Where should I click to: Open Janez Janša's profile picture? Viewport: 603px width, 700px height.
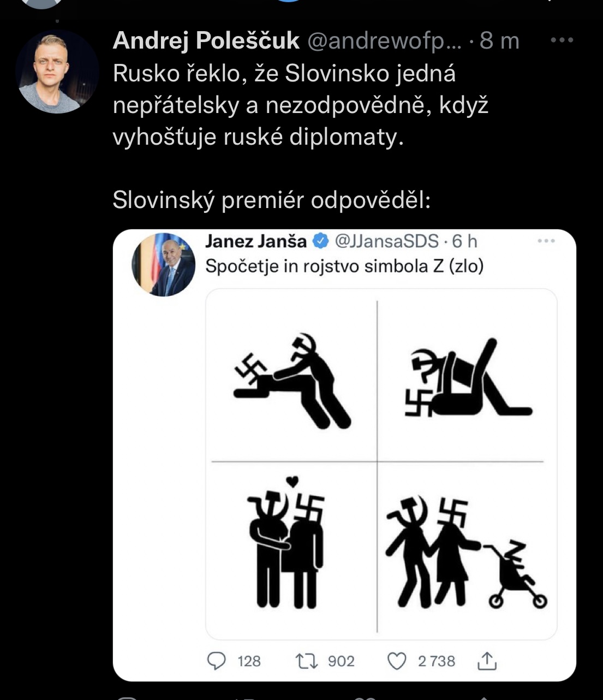(163, 265)
